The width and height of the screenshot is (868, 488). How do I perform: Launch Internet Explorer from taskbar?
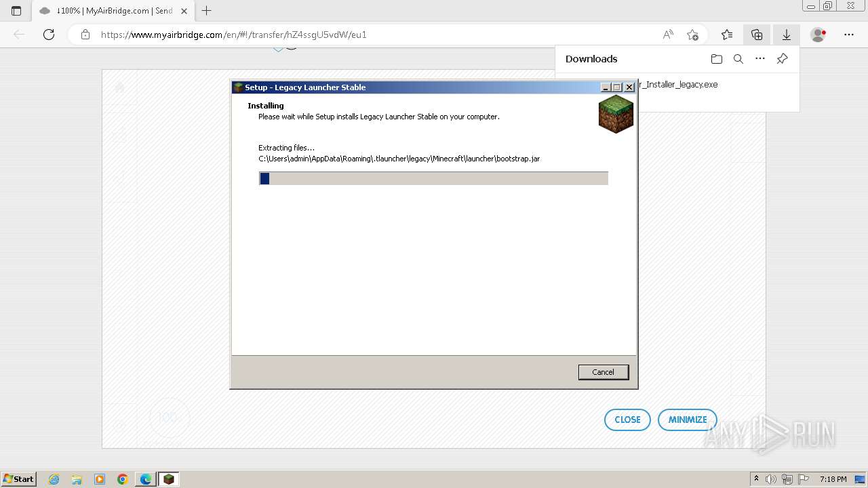tap(54, 479)
